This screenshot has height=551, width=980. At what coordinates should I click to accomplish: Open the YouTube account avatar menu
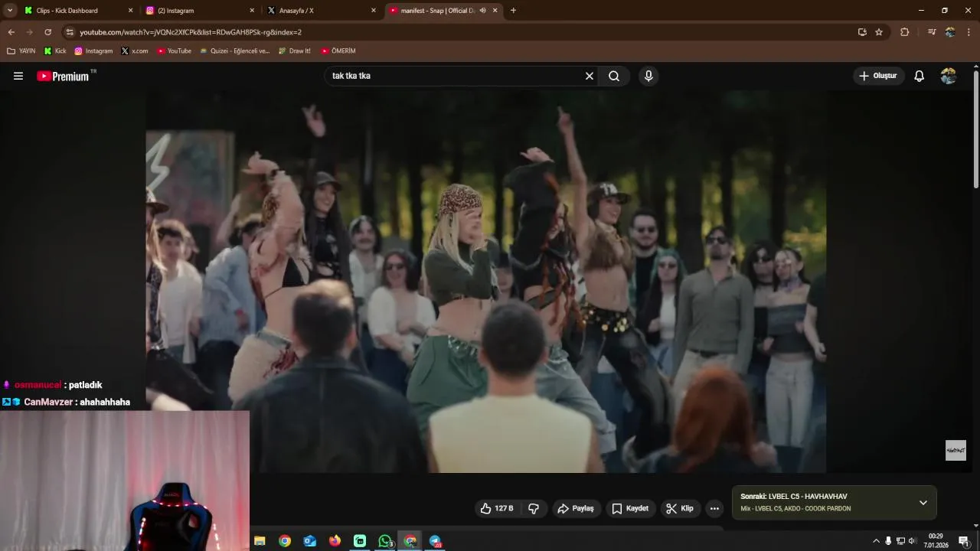(x=949, y=76)
